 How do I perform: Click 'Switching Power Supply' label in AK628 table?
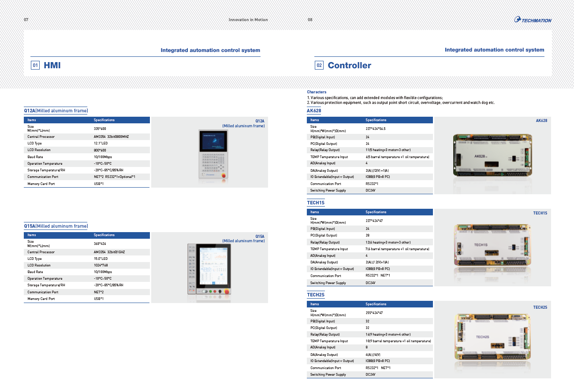(x=328, y=191)
